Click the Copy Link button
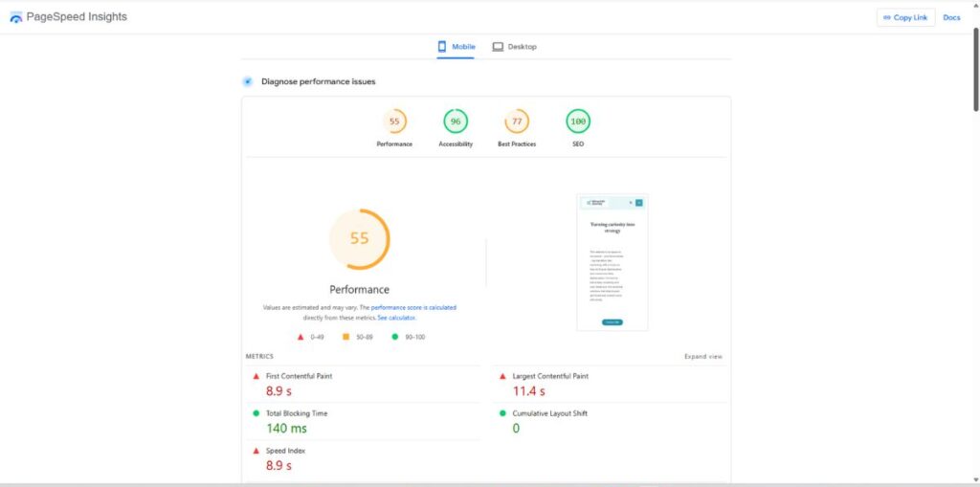Image resolution: width=980 pixels, height=487 pixels. click(905, 17)
